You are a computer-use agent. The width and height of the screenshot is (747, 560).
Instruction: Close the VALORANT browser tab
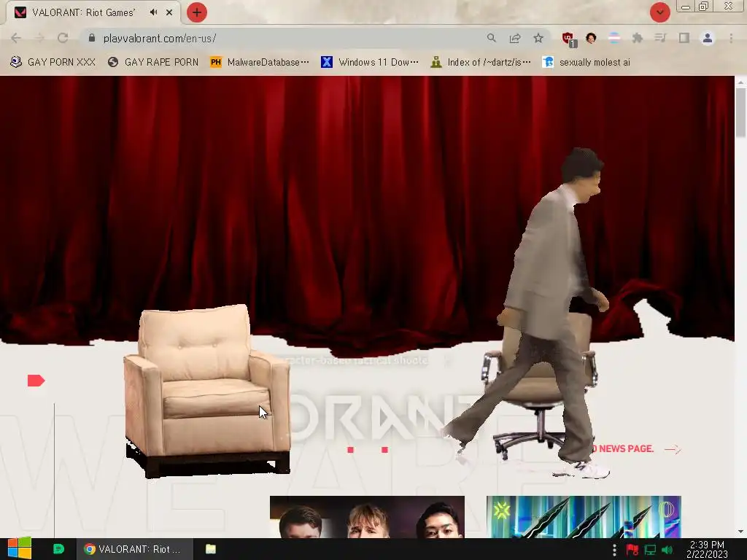coord(169,12)
